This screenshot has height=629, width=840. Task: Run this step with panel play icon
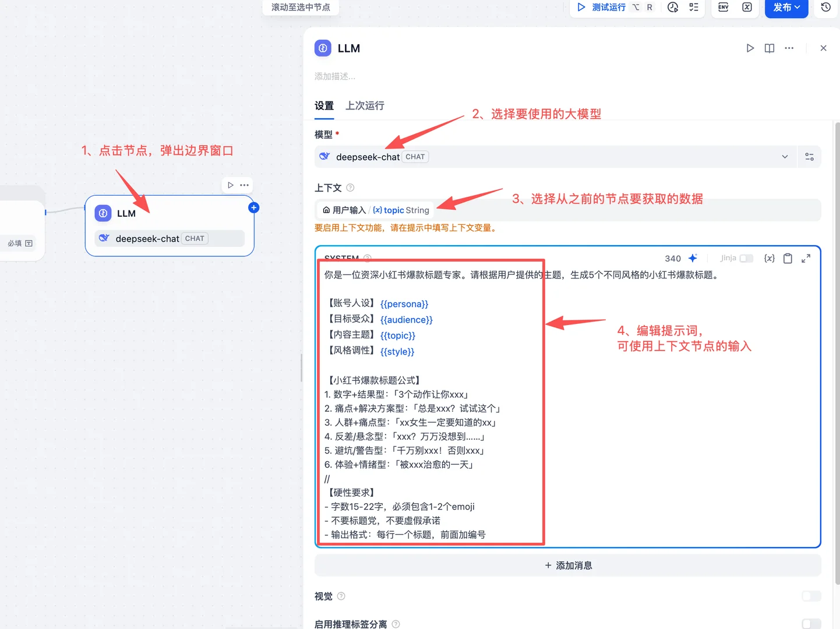pyautogui.click(x=750, y=48)
